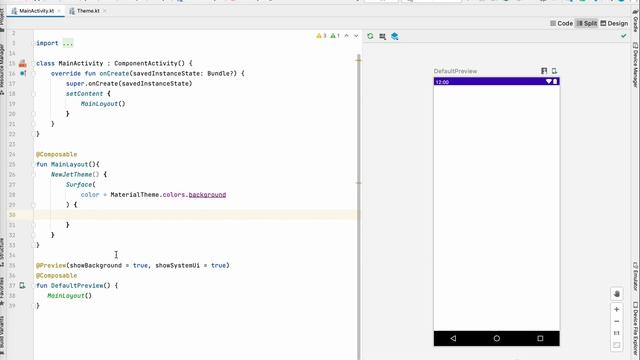Screen dimensions: 640x360
Task: Switch editor to Design view
Action: tap(614, 23)
